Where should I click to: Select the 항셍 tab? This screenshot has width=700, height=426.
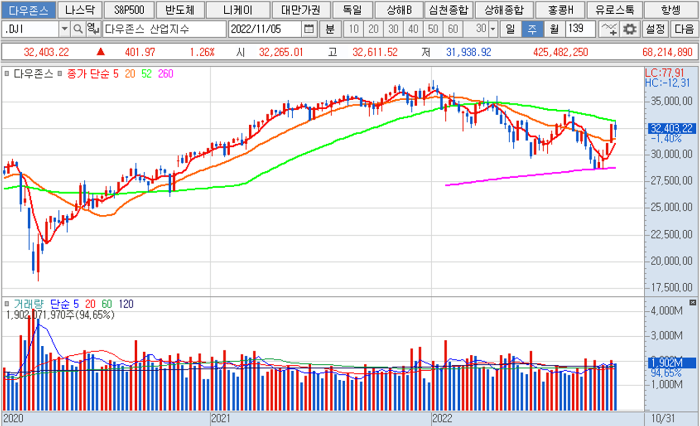tap(671, 10)
